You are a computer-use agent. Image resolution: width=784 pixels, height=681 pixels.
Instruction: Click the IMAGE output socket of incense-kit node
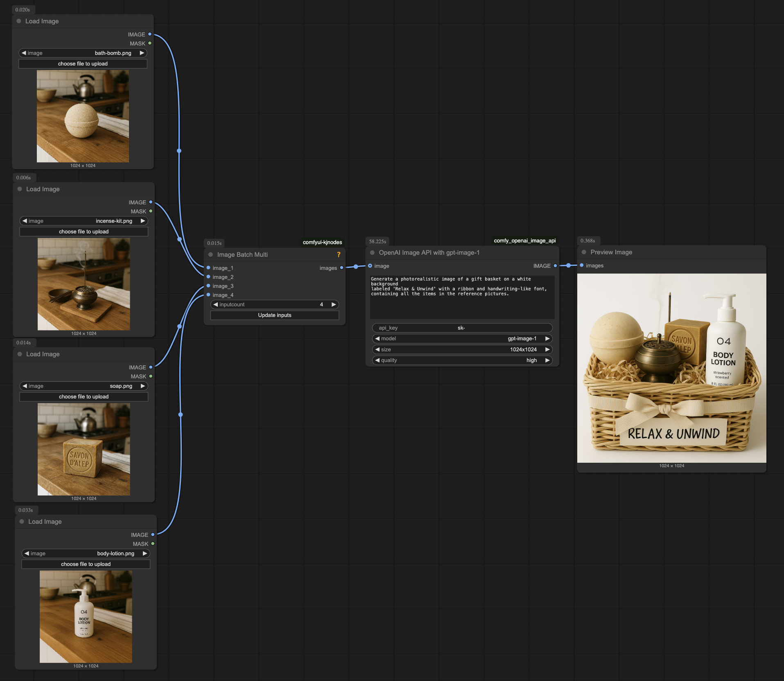pyautogui.click(x=151, y=202)
